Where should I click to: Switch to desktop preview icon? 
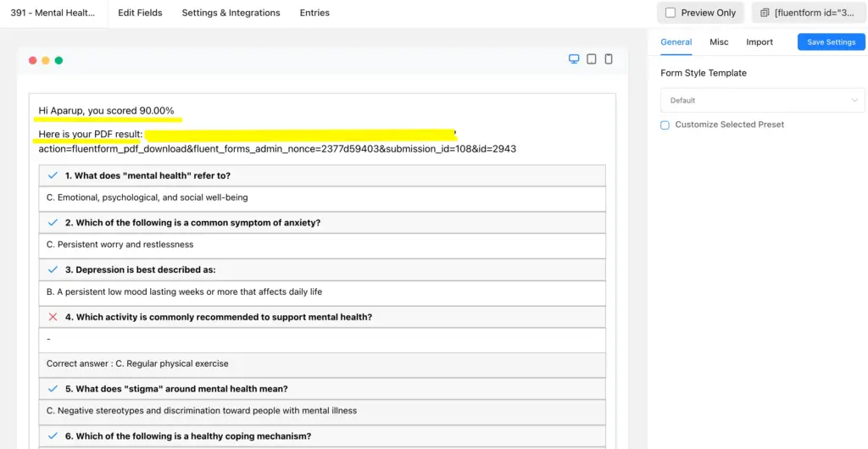pyautogui.click(x=574, y=59)
